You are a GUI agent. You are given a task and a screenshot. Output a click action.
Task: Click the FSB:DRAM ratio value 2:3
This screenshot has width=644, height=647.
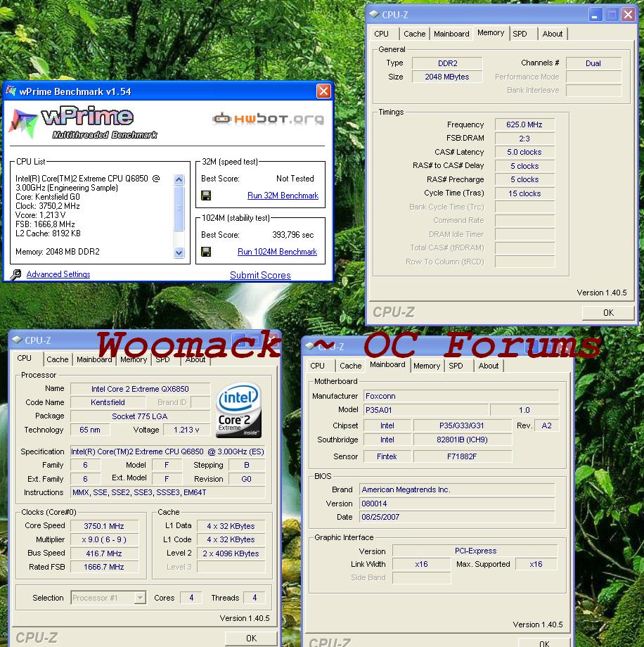click(x=524, y=139)
